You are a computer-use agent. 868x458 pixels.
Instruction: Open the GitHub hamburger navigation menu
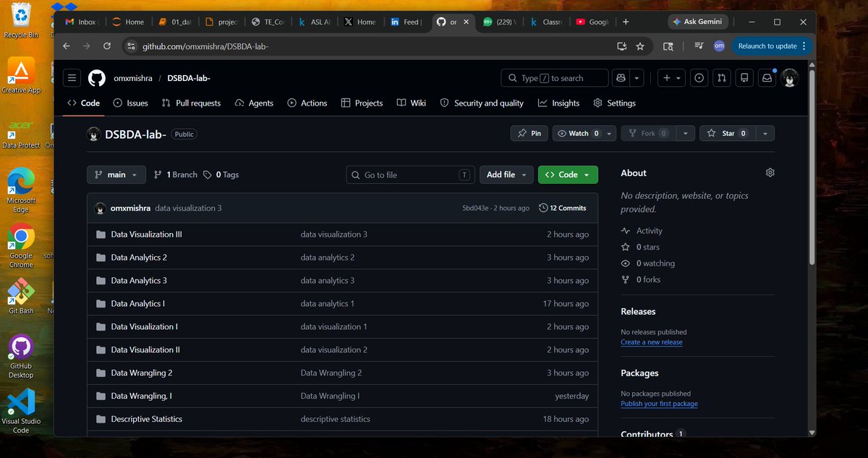tap(72, 78)
